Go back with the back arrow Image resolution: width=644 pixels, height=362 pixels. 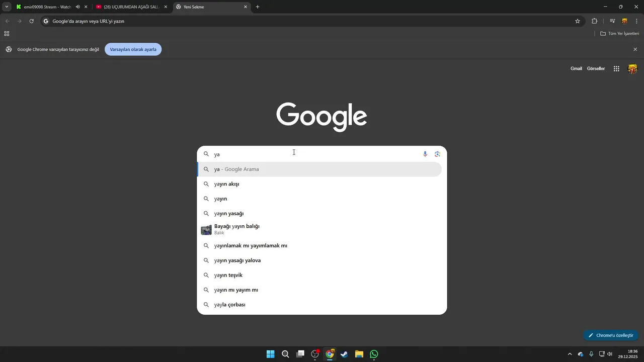pyautogui.click(x=7, y=21)
